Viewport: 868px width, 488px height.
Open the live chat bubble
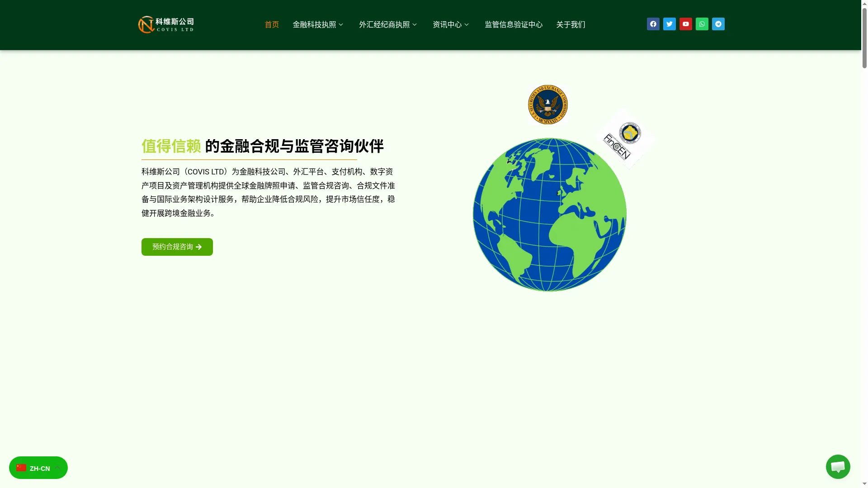tap(838, 467)
